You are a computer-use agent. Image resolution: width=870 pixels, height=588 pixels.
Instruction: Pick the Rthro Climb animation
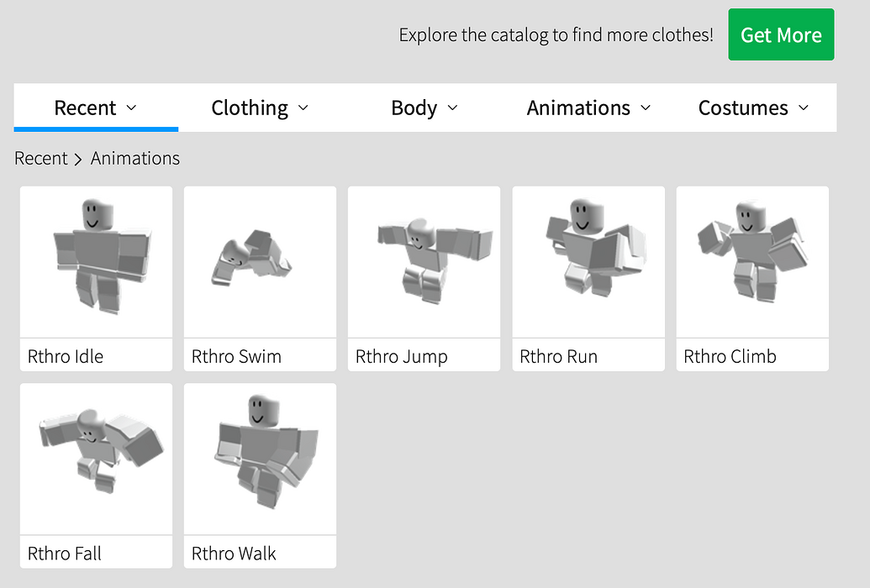751,261
